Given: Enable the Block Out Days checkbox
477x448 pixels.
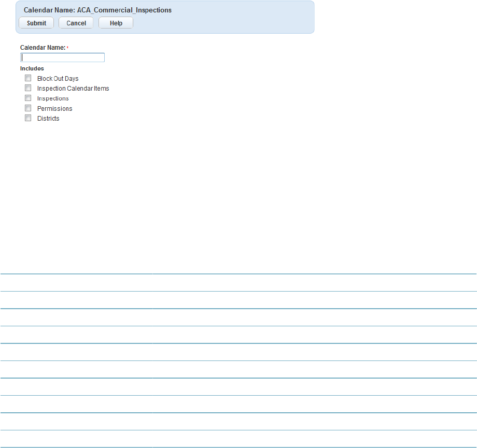Looking at the screenshot, I should pyautogui.click(x=28, y=78).
